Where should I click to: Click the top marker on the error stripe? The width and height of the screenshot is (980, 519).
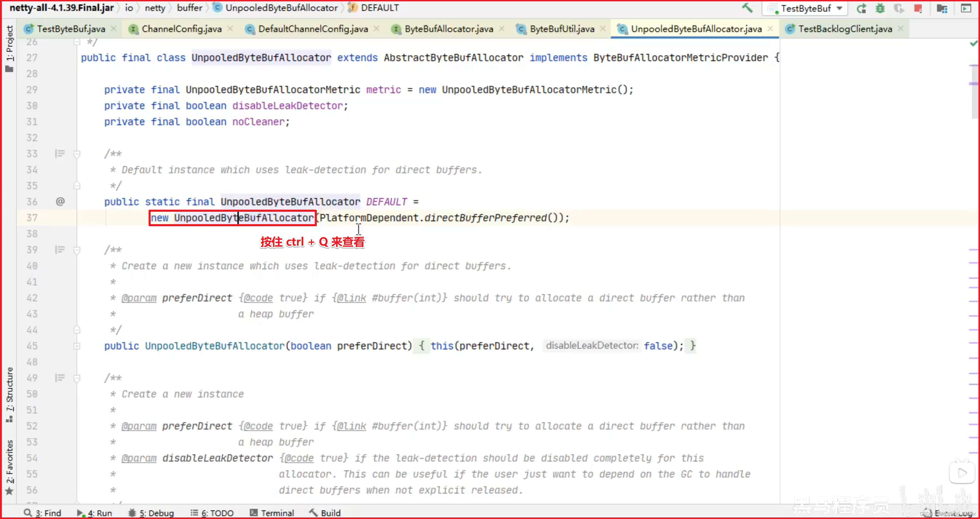tap(974, 65)
